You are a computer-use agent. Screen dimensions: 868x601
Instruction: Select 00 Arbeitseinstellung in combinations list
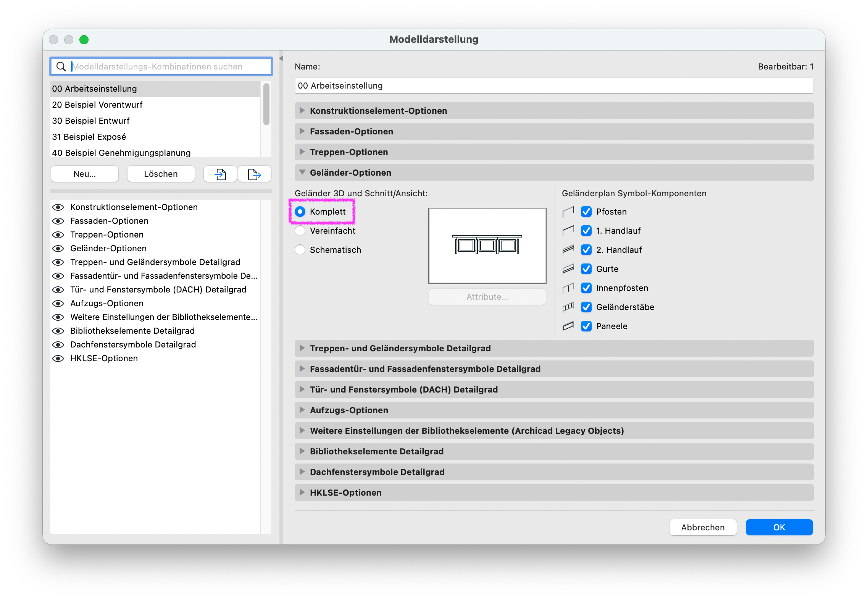(155, 89)
